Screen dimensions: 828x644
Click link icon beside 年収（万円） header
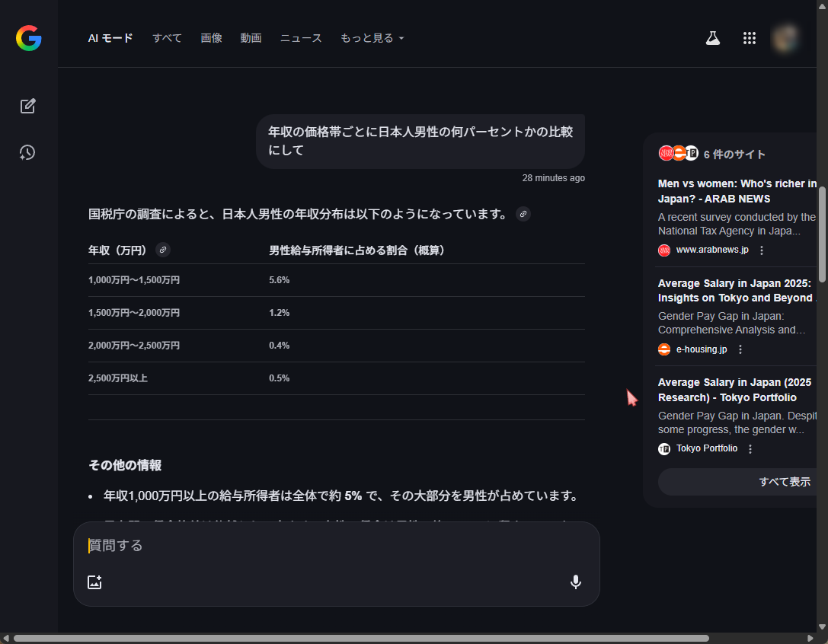[x=162, y=250]
